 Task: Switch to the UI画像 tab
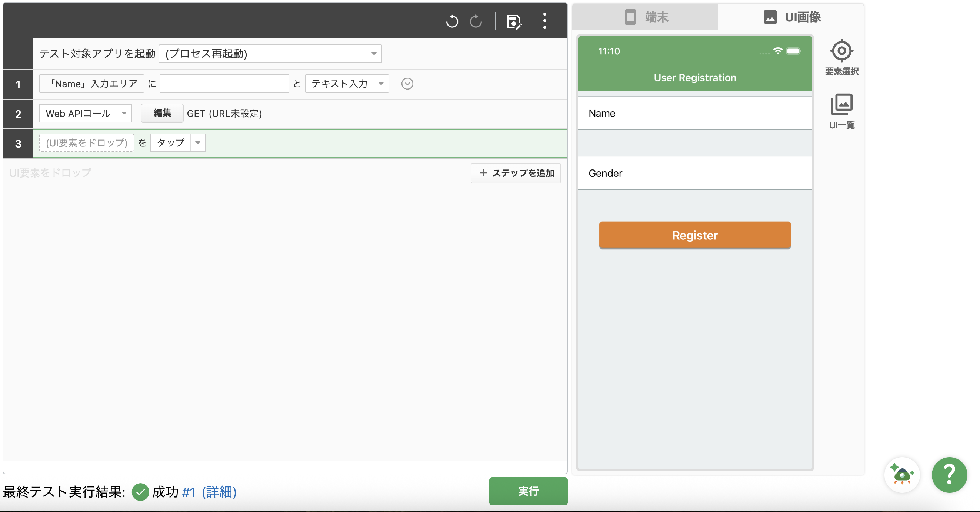click(792, 17)
